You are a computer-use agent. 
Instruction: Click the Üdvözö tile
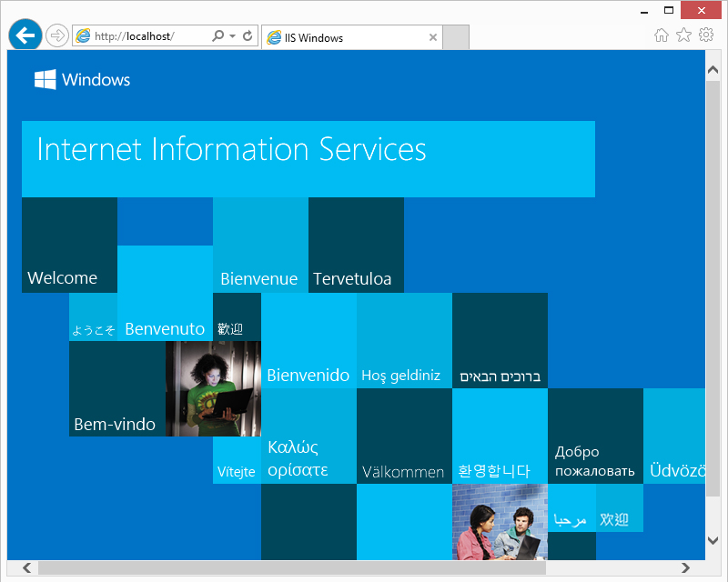click(x=674, y=436)
